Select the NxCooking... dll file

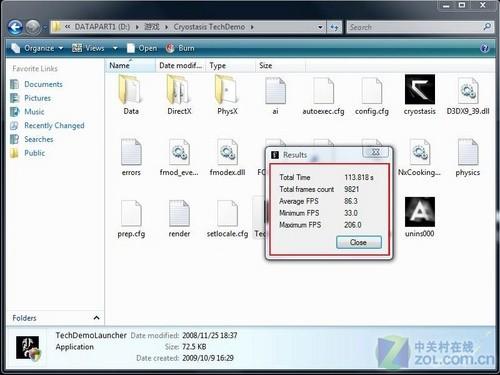[419, 157]
